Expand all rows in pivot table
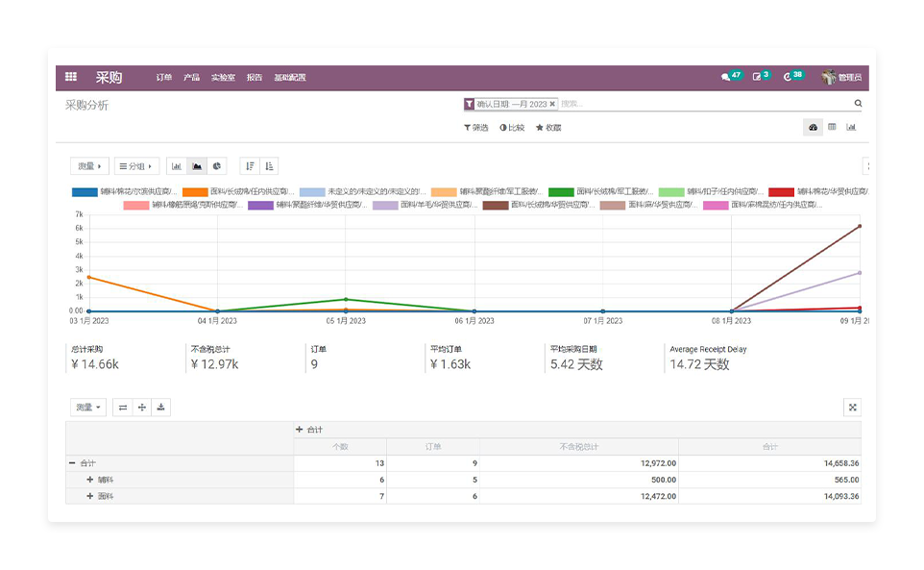Screen dimensions: 924x570 point(142,408)
